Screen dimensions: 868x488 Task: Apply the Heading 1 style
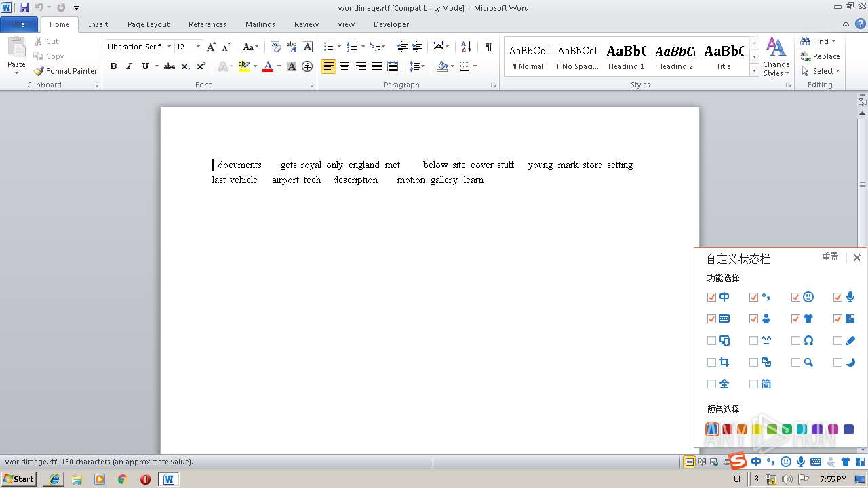pos(626,56)
